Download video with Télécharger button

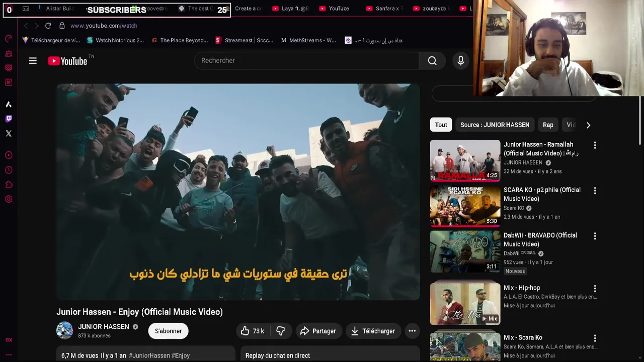coord(373,331)
